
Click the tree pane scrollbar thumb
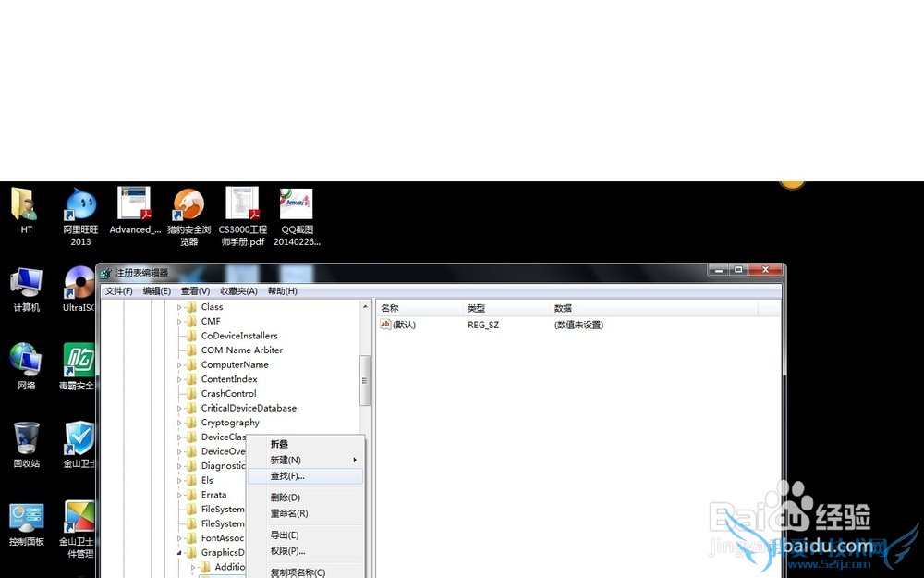click(365, 380)
